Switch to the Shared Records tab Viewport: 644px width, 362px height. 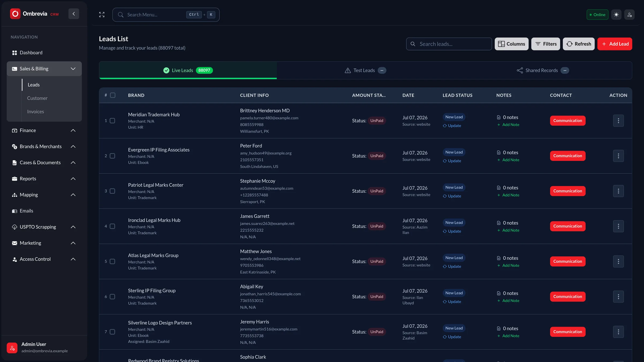[x=543, y=70]
